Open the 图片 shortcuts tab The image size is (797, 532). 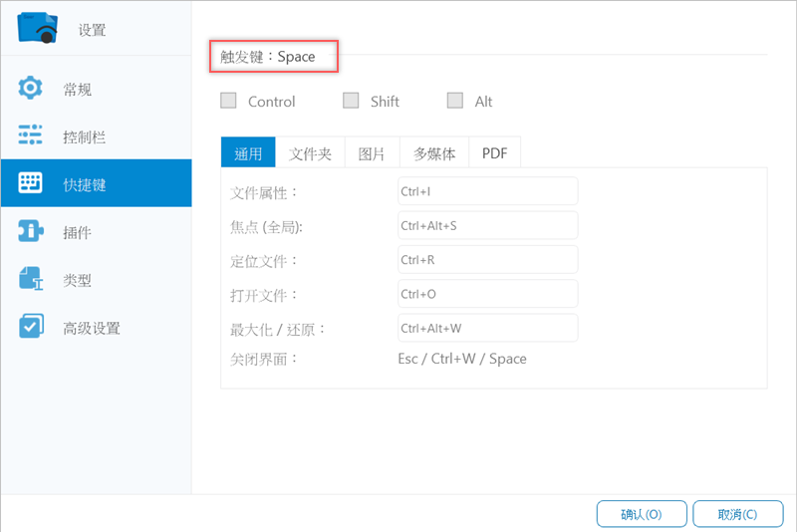pyautogui.click(x=372, y=153)
